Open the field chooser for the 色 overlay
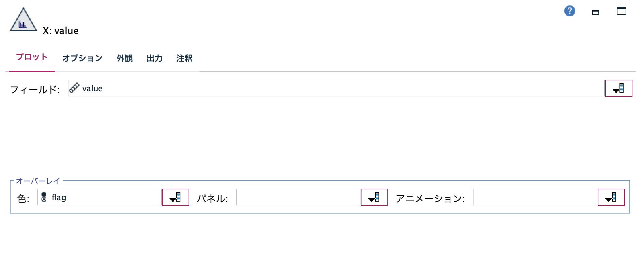Image resolution: width=644 pixels, height=267 pixels. pos(175,197)
